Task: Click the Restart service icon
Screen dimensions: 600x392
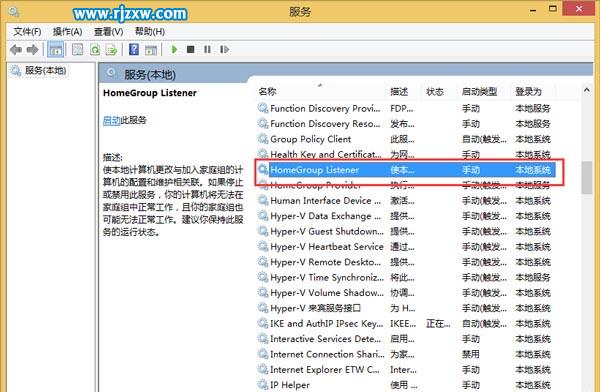Action: 224,49
